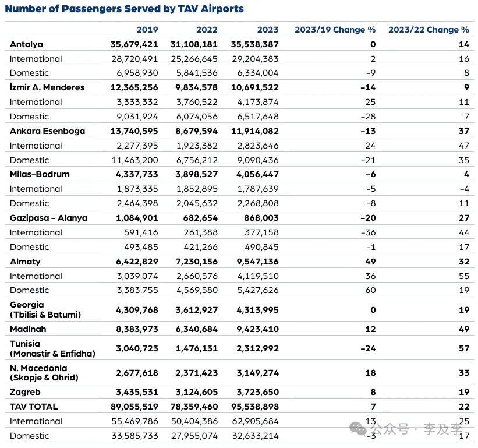Screen dimensions: 478x448
Task: Click Gazipasa 2023 total 868,003
Action: pyautogui.click(x=261, y=218)
